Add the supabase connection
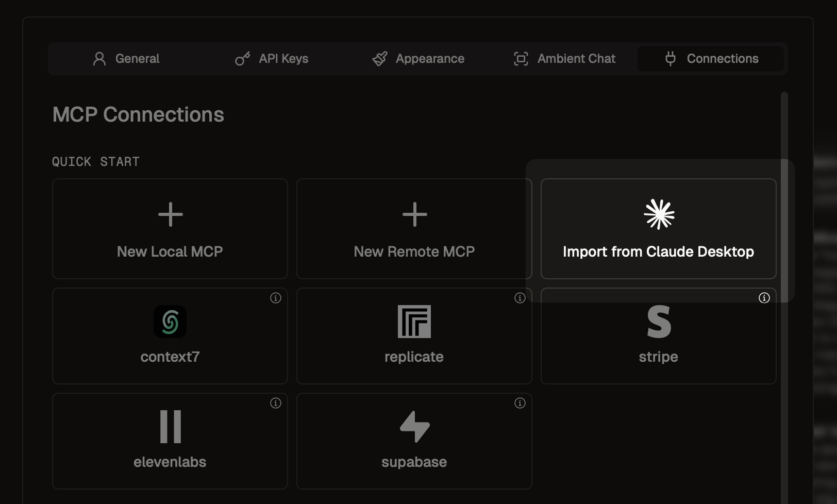Image resolution: width=837 pixels, height=504 pixels. coord(414,441)
